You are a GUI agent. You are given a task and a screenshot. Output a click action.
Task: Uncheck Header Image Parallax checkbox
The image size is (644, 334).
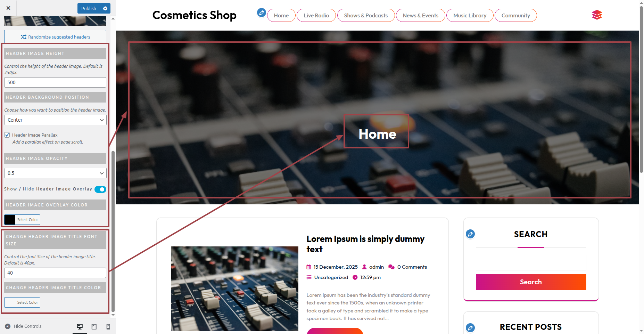[x=7, y=135]
